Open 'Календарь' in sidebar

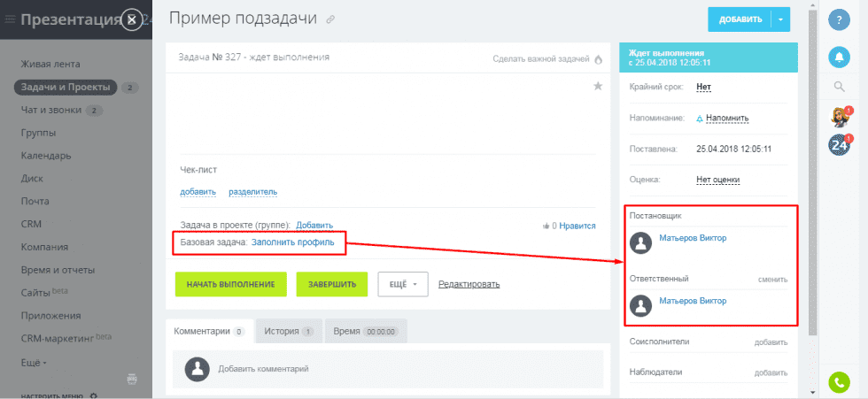[x=46, y=156]
